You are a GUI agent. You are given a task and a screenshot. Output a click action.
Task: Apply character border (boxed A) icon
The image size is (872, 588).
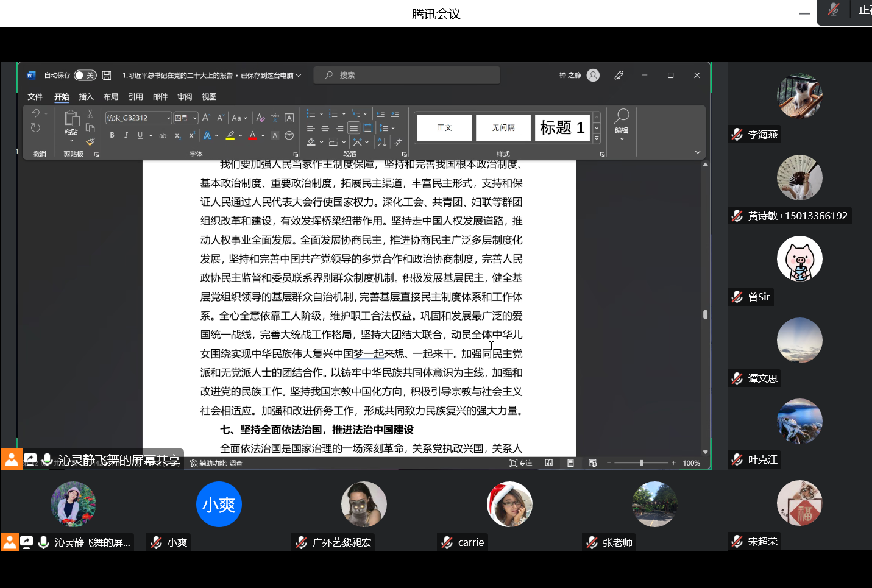point(289,118)
